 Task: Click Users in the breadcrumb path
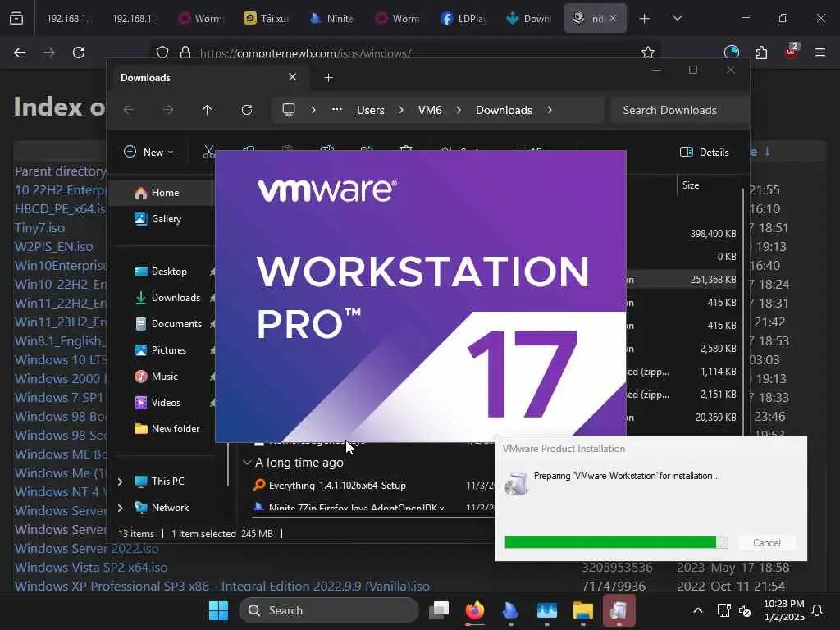tap(370, 110)
